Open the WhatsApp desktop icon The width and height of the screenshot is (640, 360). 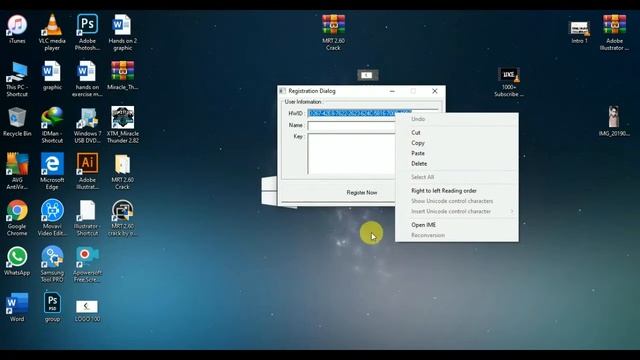coord(17,257)
